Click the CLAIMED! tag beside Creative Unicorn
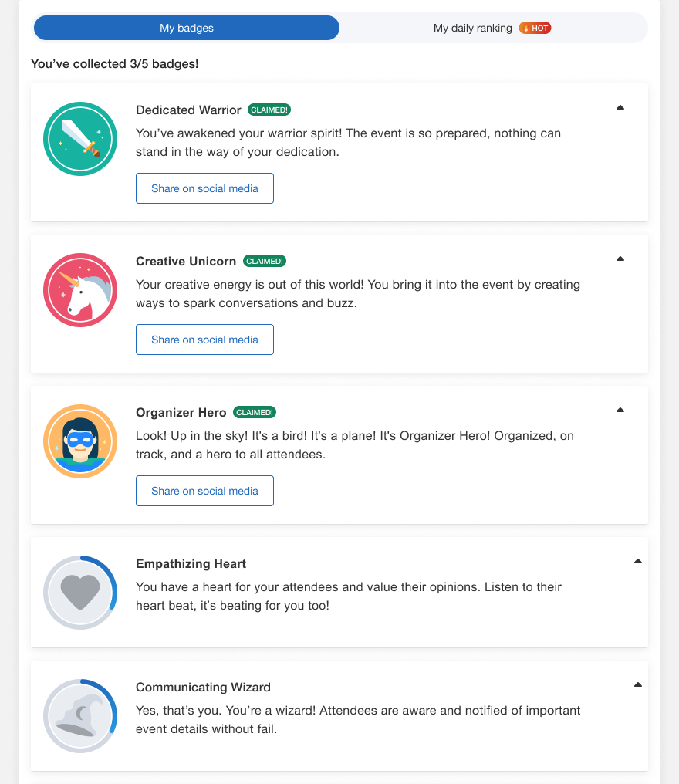The image size is (679, 784). coord(265,262)
